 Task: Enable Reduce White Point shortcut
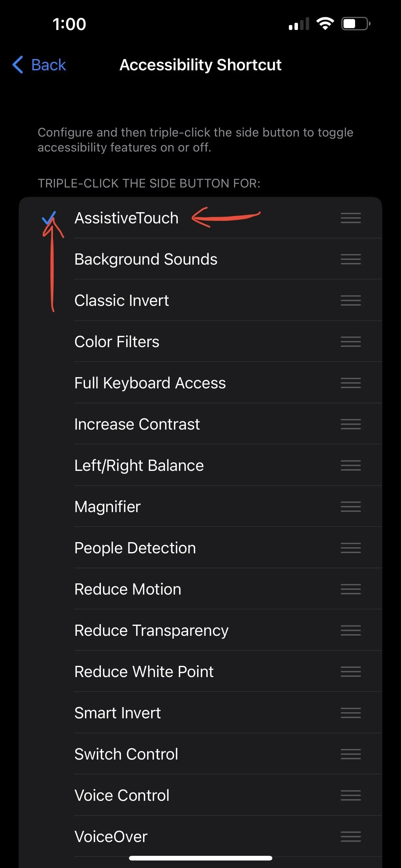200,671
